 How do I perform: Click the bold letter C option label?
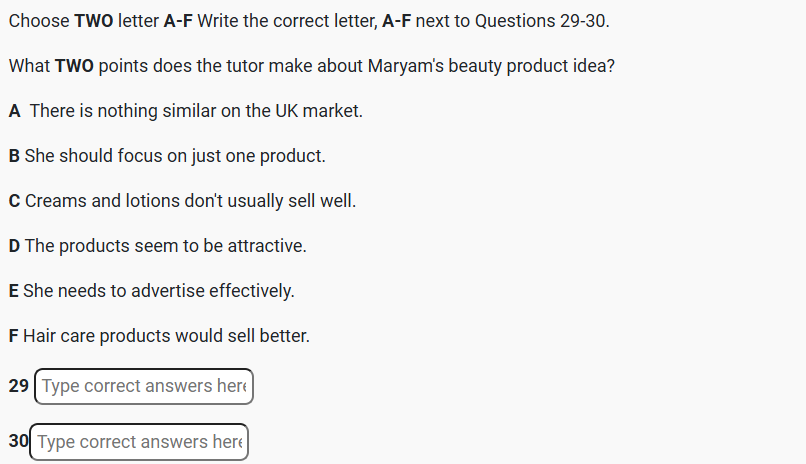pos(14,201)
